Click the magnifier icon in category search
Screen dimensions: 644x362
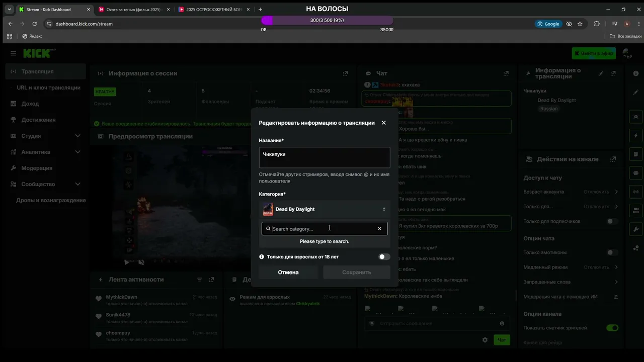click(269, 229)
